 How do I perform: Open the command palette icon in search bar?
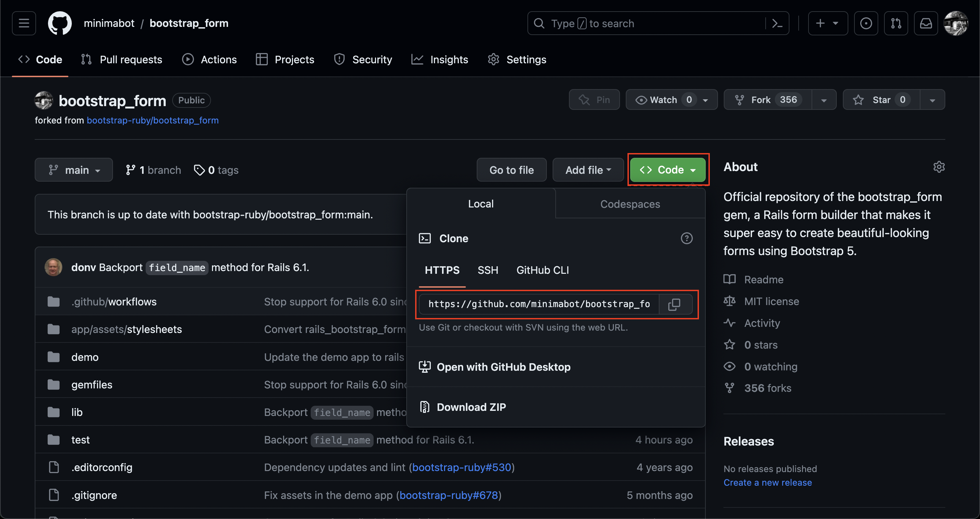tap(777, 23)
